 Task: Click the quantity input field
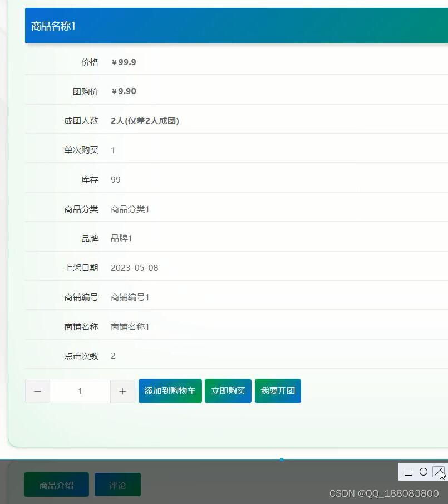coord(80,391)
